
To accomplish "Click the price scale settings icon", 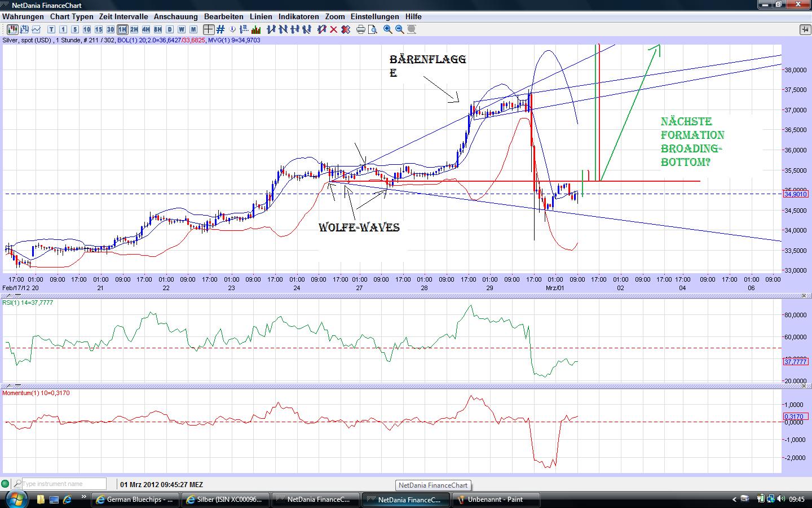I will pos(244,29).
